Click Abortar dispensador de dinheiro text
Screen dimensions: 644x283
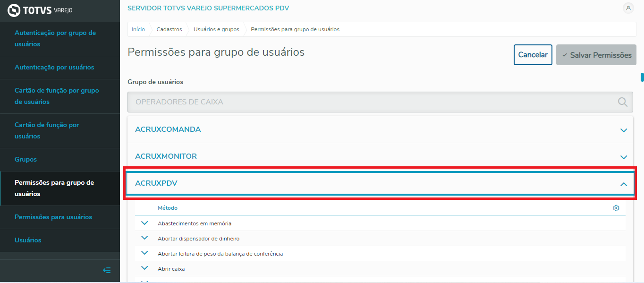click(199, 239)
